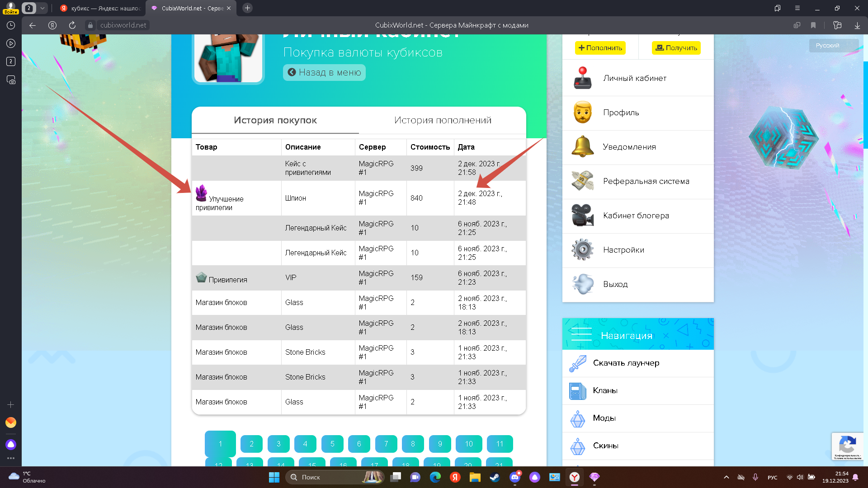Show hidden system tray icons chevron
The width and height of the screenshot is (868, 488).
pos(726,477)
